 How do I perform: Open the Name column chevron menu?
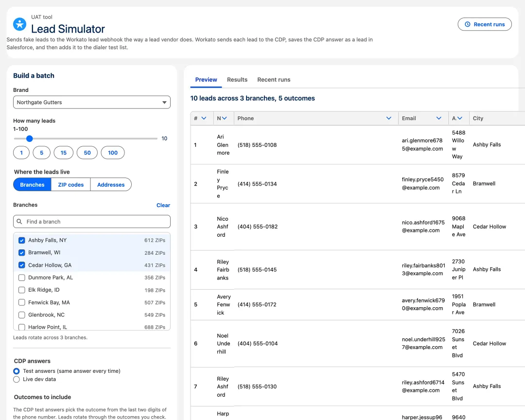point(224,118)
